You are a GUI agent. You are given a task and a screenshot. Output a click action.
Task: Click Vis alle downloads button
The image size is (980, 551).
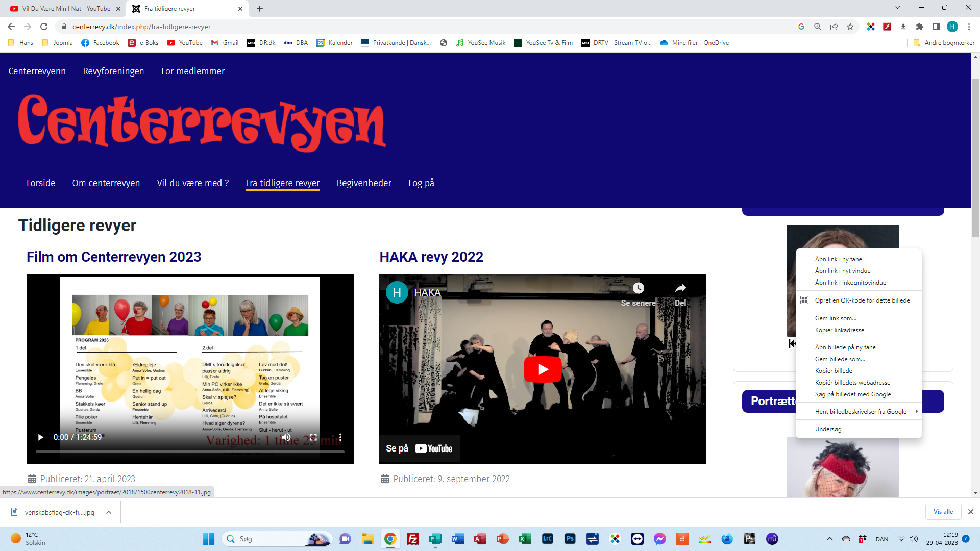click(943, 512)
